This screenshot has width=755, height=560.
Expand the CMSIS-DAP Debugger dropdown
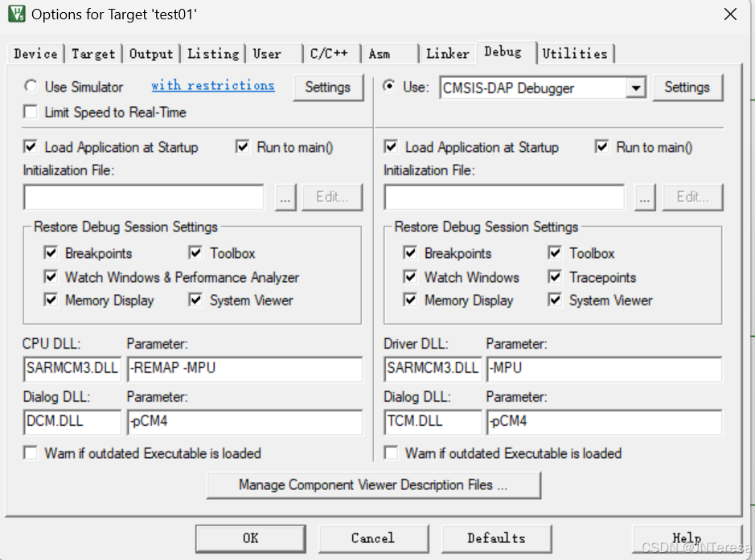pyautogui.click(x=635, y=88)
